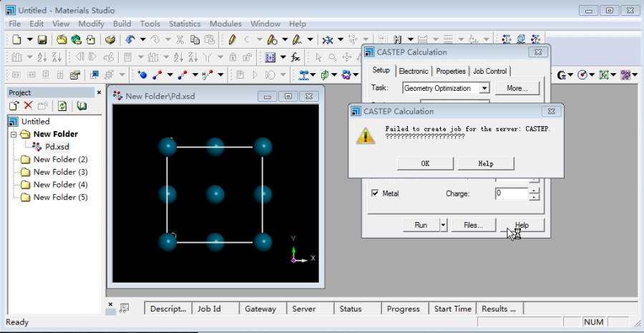
Task: Click the Save floppy disk icon
Action: pyautogui.click(x=42, y=40)
